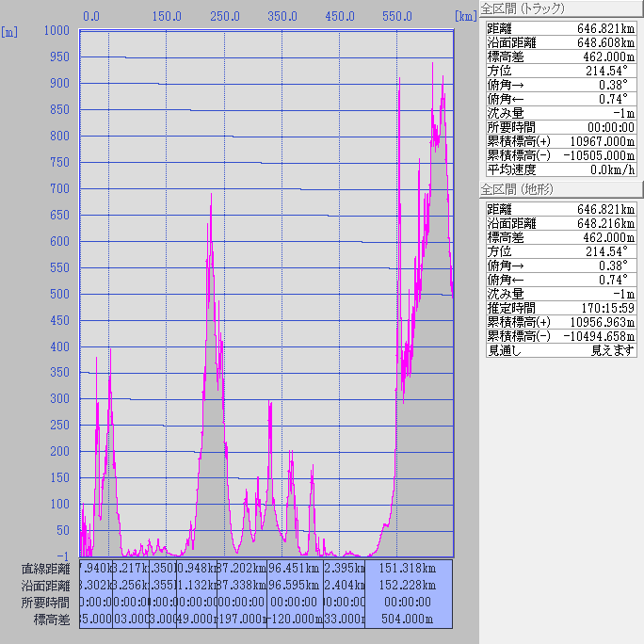This screenshot has height=644, width=644.
Task: Click the track 方位 214.54° row
Action: pos(561,71)
